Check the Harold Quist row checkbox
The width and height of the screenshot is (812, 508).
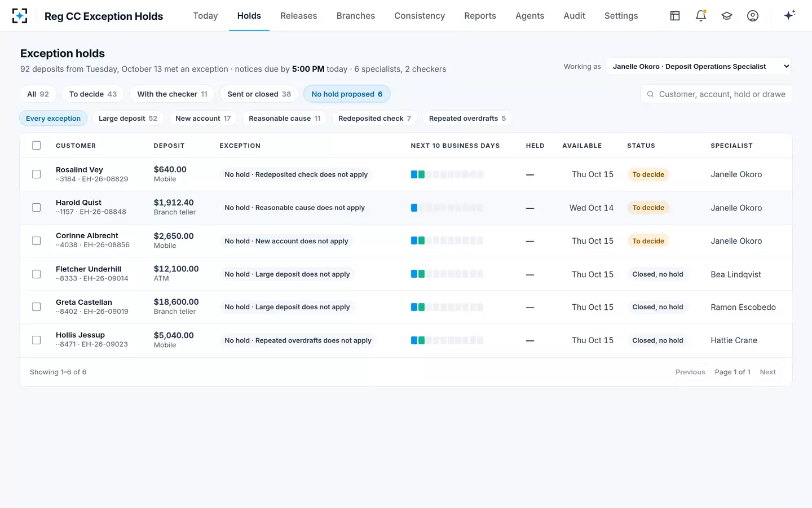point(37,208)
